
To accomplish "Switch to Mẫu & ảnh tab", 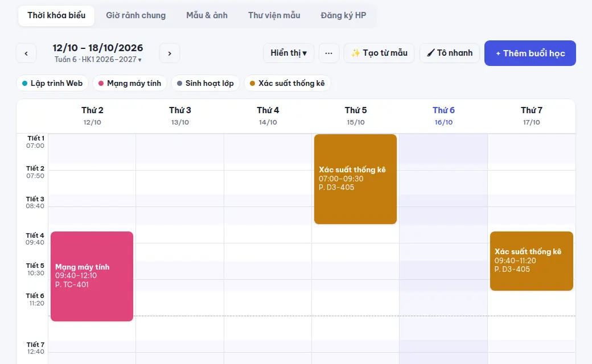I will (207, 15).
